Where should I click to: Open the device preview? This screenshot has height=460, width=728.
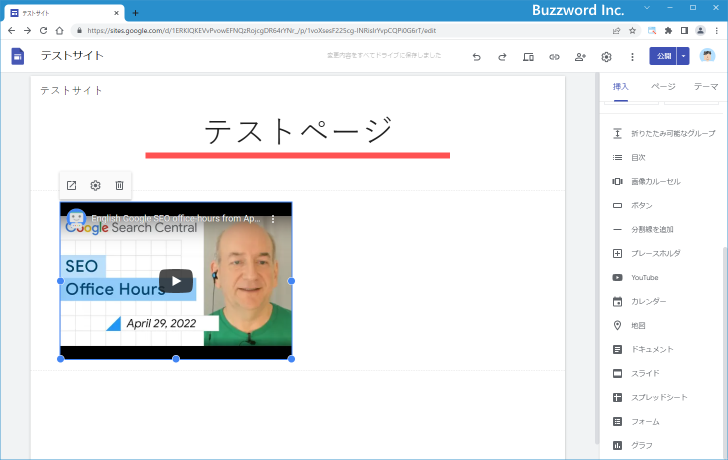pos(528,57)
